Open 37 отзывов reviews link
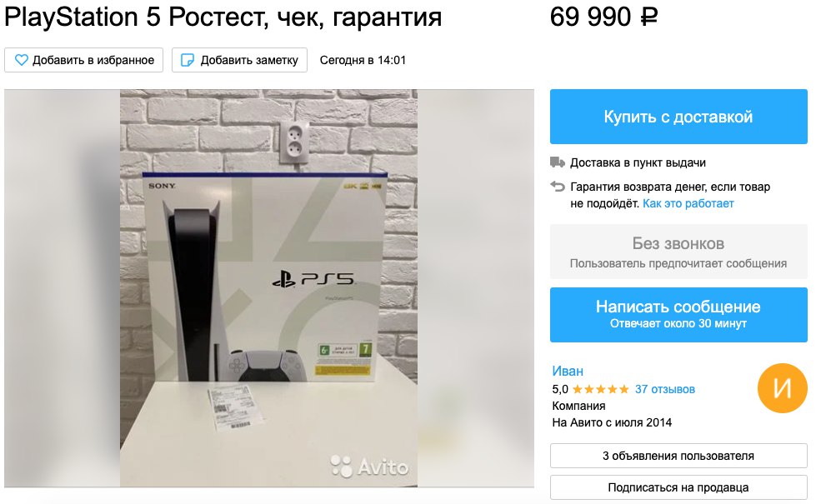The image size is (816, 504). pos(664,389)
